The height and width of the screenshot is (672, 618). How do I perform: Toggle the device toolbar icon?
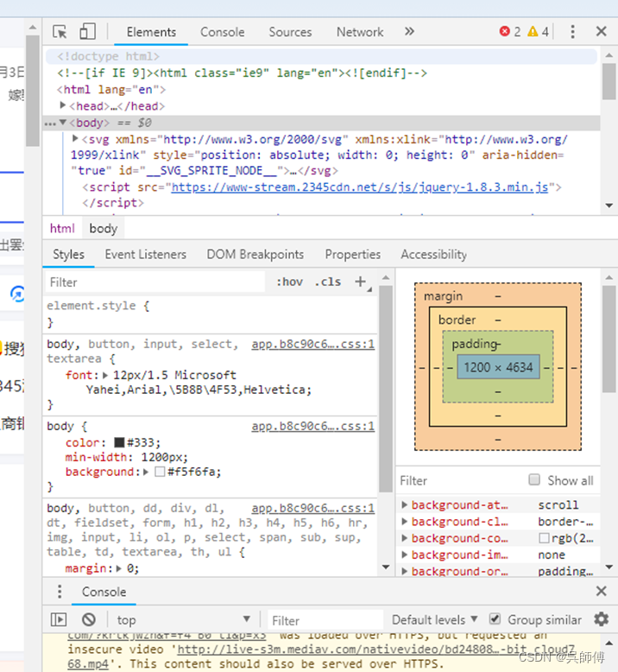[87, 32]
